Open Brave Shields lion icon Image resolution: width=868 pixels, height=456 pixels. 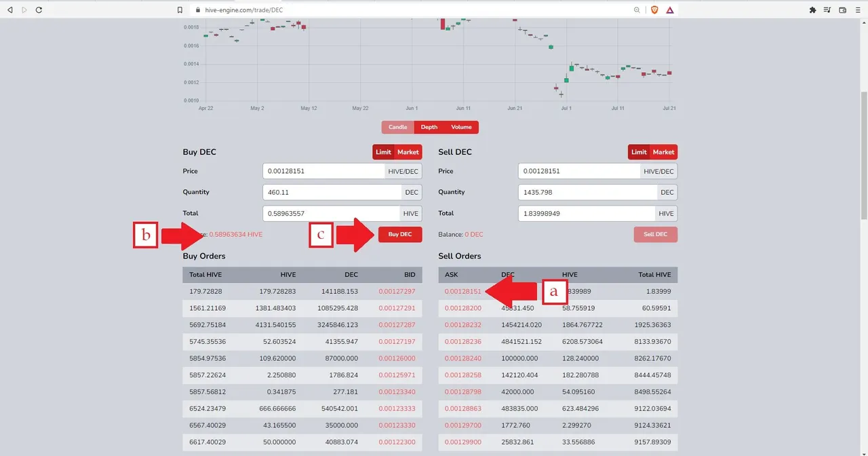(654, 10)
